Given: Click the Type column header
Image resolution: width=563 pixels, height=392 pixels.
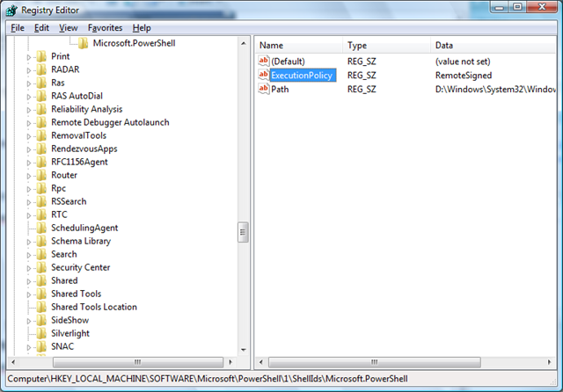Looking at the screenshot, I should tap(386, 46).
